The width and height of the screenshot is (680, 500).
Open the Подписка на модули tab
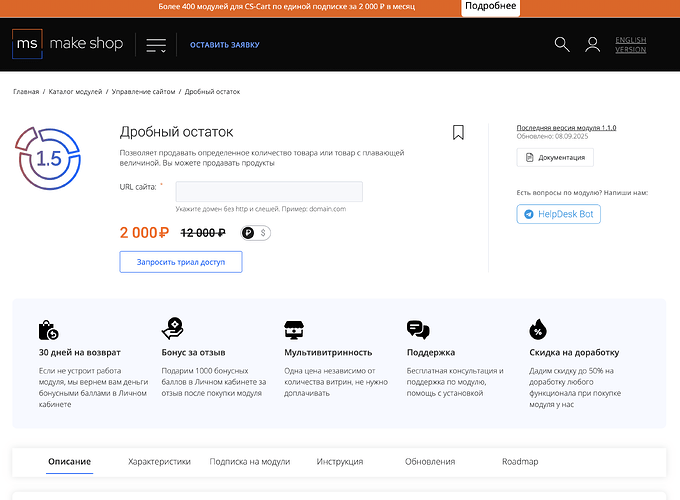point(250,462)
